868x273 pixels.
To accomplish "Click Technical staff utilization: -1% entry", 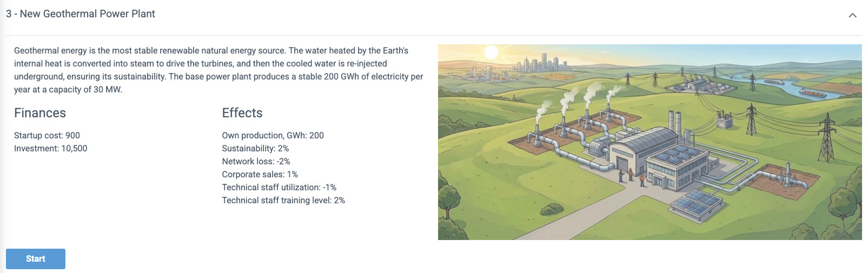I will pyautogui.click(x=279, y=188).
